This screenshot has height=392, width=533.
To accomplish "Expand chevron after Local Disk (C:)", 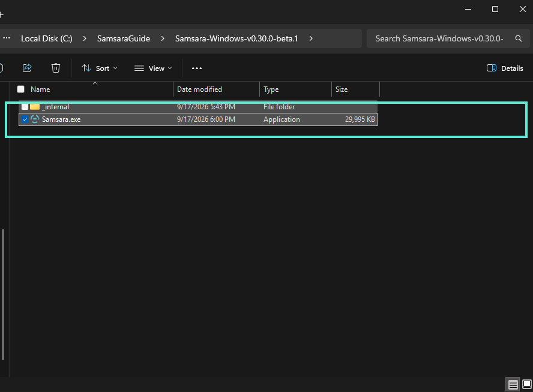I will [85, 38].
